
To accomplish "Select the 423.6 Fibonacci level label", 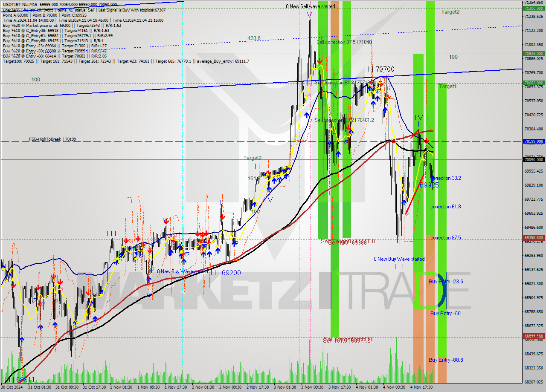I will [x=254, y=38].
